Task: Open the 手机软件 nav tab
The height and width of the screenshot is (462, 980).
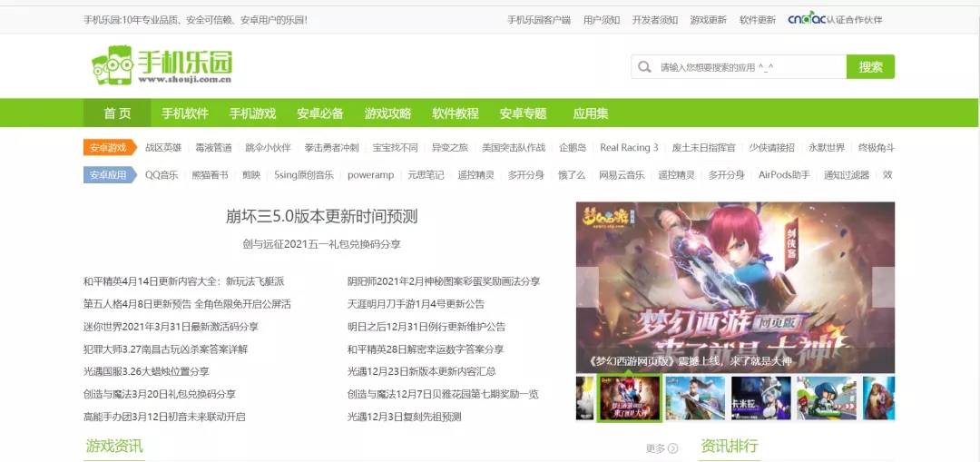Action: point(185,113)
